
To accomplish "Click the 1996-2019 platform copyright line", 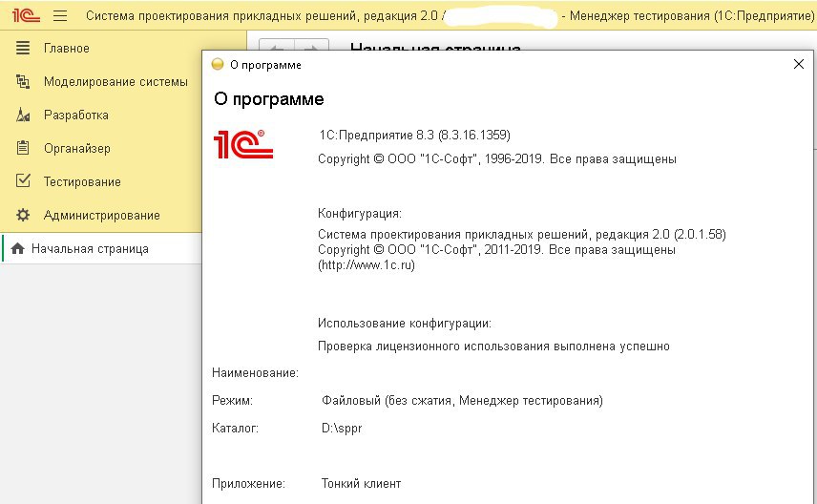I will [497, 159].
